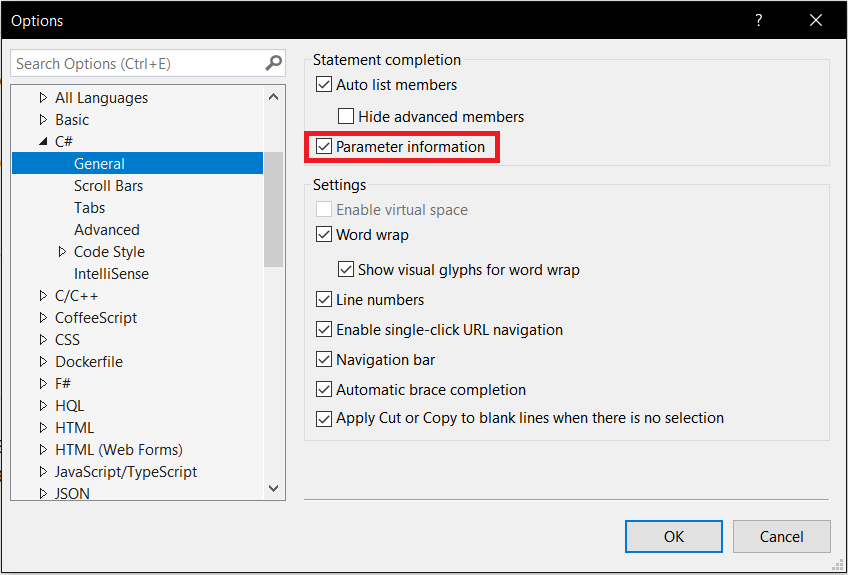
Task: Expand the All Languages node
Action: [43, 98]
